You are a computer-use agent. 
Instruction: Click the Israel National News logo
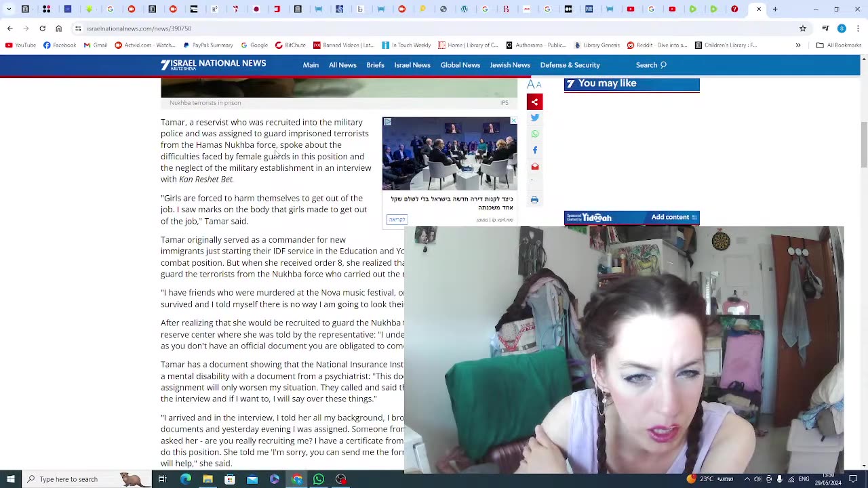coord(213,64)
